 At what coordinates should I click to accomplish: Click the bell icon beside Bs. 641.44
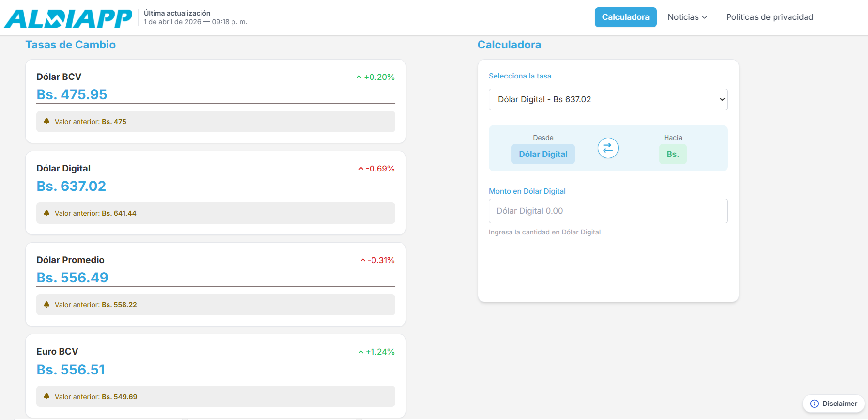[x=46, y=213]
